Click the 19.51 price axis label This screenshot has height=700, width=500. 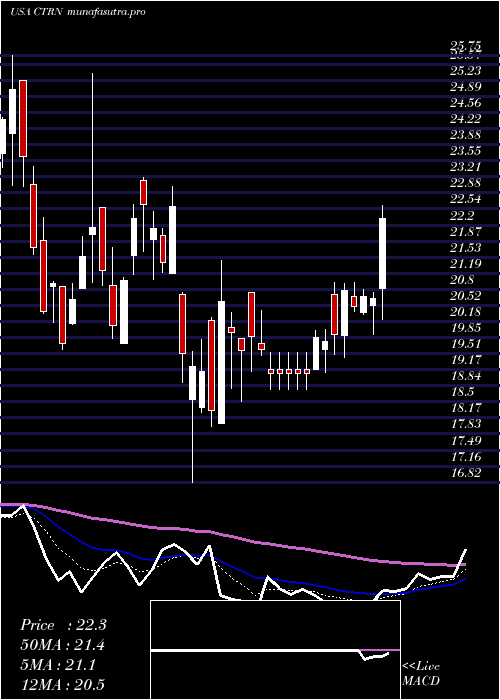tap(466, 344)
